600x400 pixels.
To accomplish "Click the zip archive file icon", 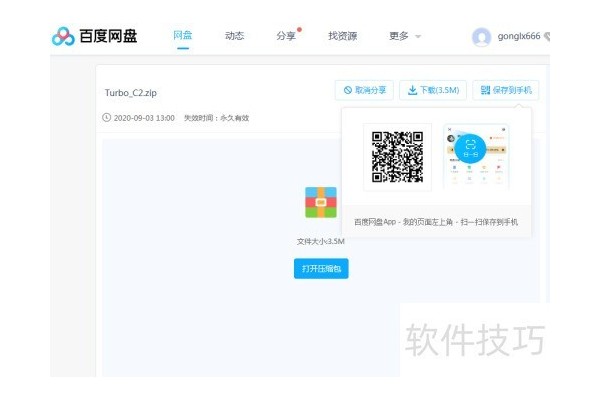I will [321, 202].
